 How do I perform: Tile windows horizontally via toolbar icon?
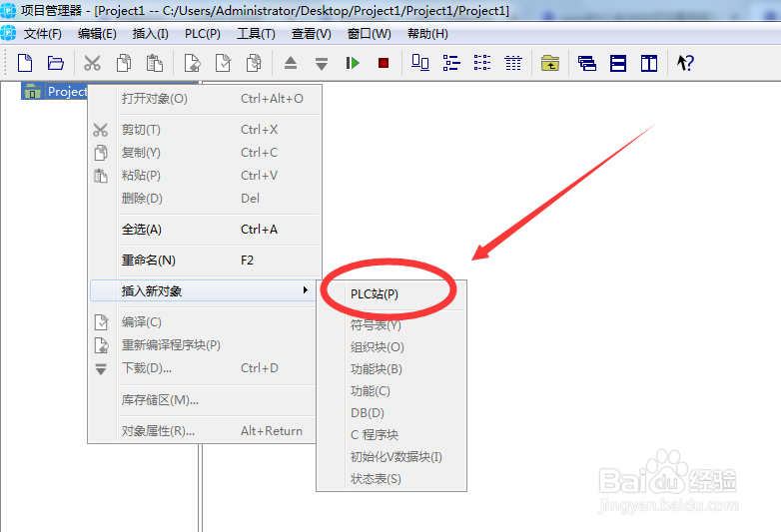(618, 63)
